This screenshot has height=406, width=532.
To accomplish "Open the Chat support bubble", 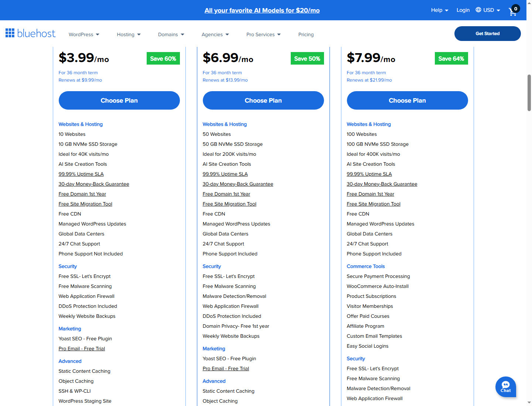I will tap(505, 386).
